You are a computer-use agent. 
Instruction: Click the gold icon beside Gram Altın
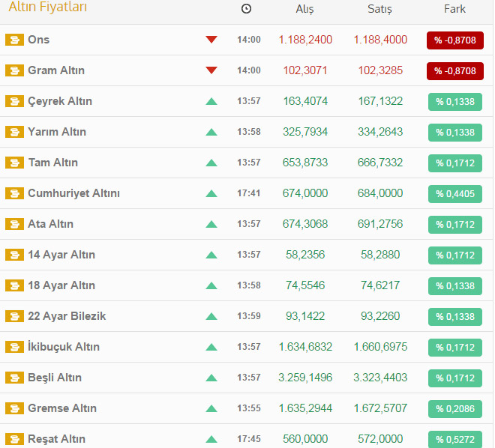[14, 70]
